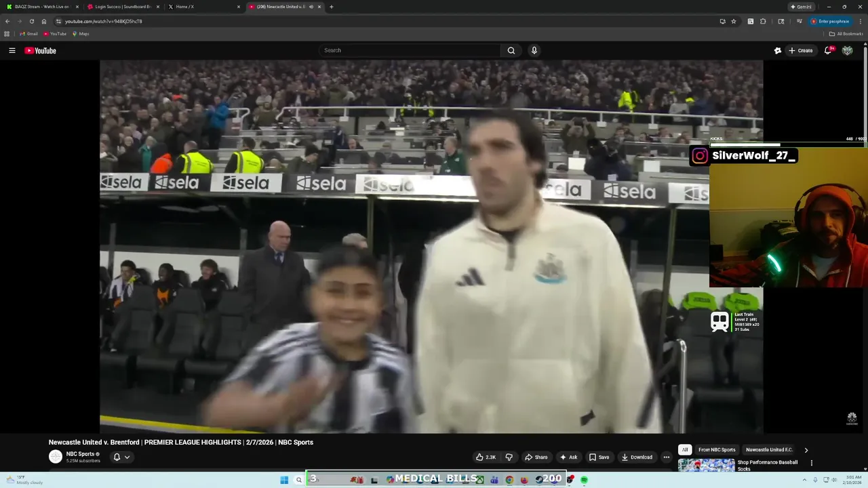Click the browser home button
This screenshot has height=488, width=868.
(x=44, y=21)
